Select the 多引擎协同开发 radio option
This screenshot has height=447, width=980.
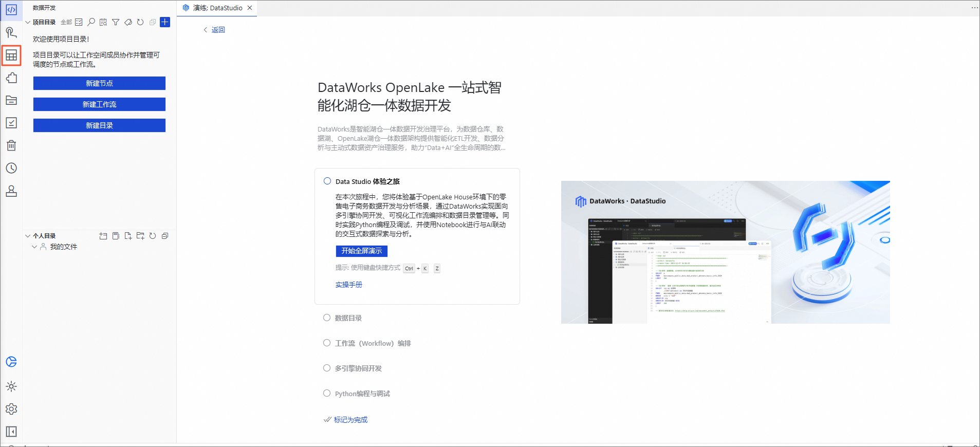pyautogui.click(x=327, y=368)
